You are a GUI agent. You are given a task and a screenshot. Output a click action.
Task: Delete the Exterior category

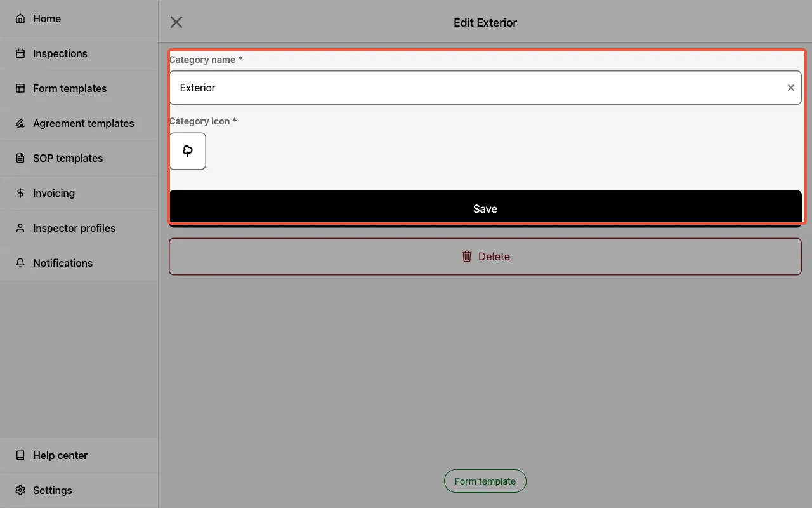pos(485,256)
